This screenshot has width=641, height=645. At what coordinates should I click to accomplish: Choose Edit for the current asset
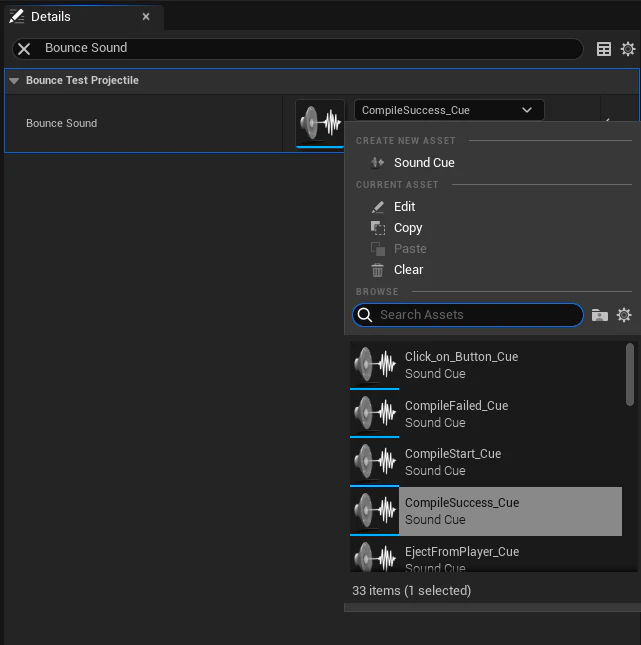coord(404,206)
